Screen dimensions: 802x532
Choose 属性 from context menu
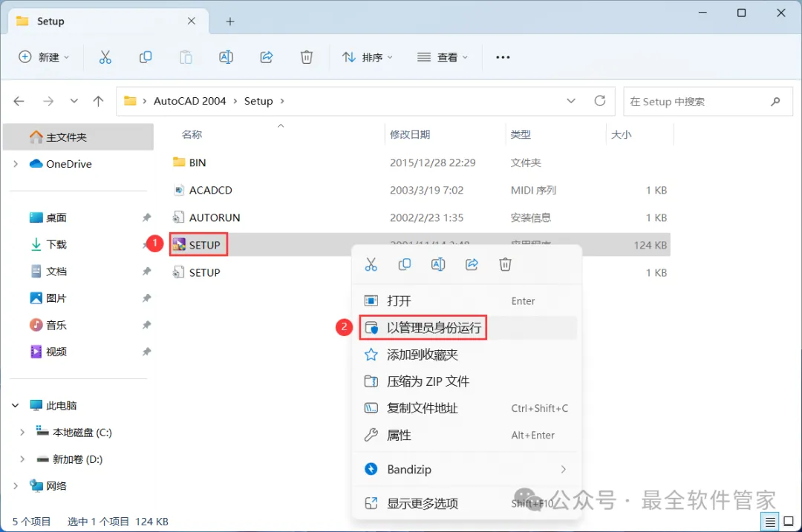pos(469,435)
